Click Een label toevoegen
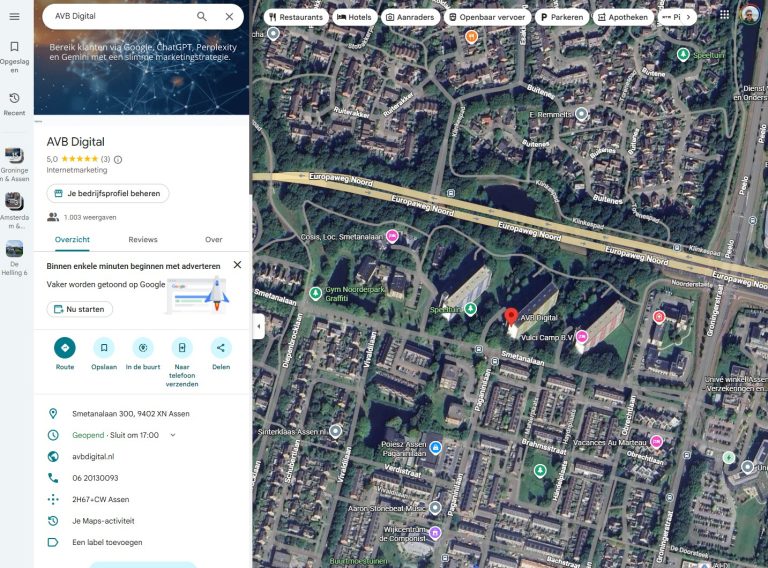768x568 pixels. pos(107,543)
